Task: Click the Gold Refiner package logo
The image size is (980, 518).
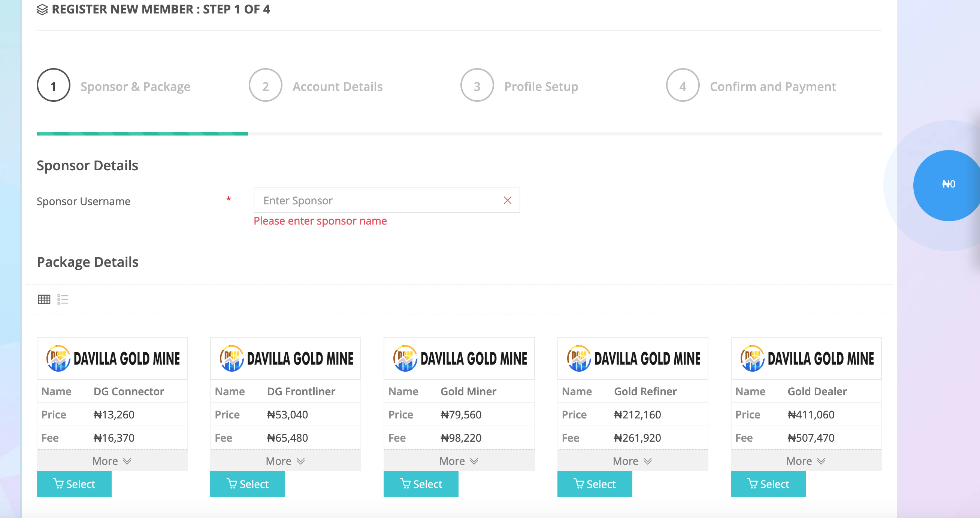Action: (x=633, y=359)
